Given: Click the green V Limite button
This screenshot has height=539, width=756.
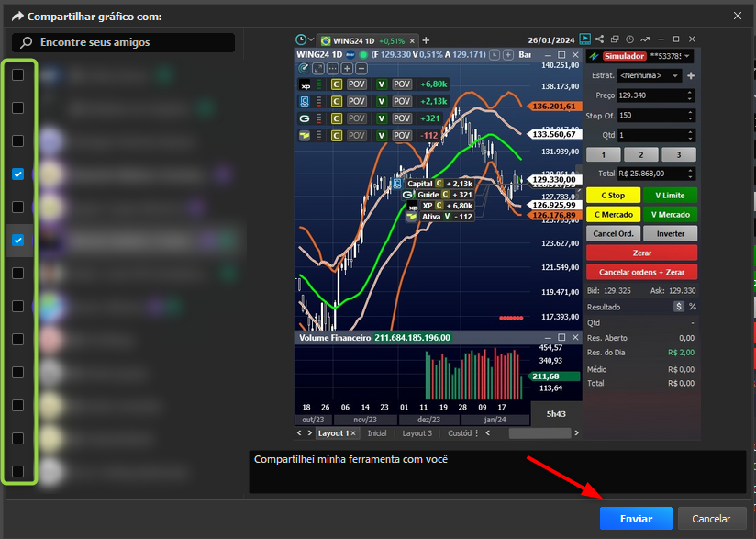Looking at the screenshot, I should tap(670, 195).
